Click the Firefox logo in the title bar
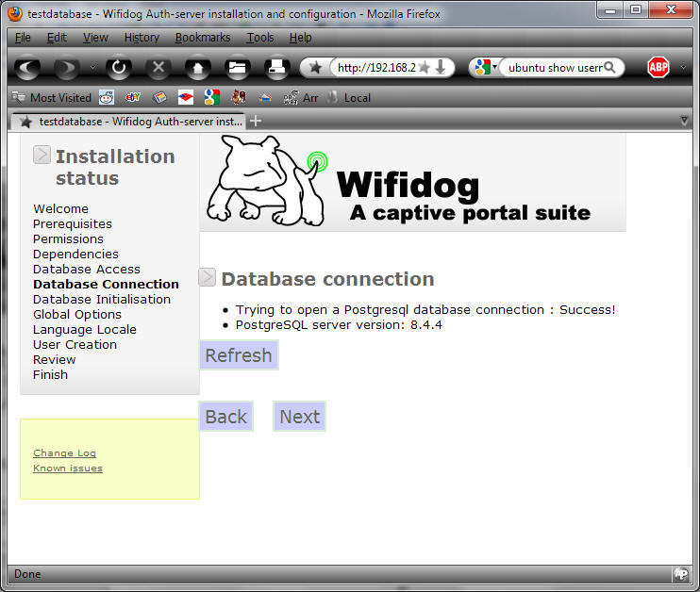Viewport: 700px width, 592px height. click(15, 13)
